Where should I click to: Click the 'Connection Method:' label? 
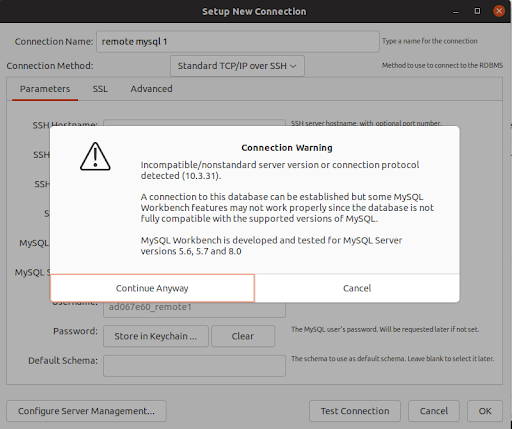click(x=50, y=66)
